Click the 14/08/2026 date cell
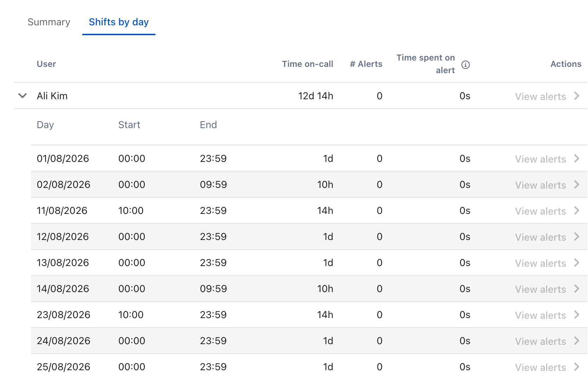Screen dimensions: 588x373 coord(63,289)
